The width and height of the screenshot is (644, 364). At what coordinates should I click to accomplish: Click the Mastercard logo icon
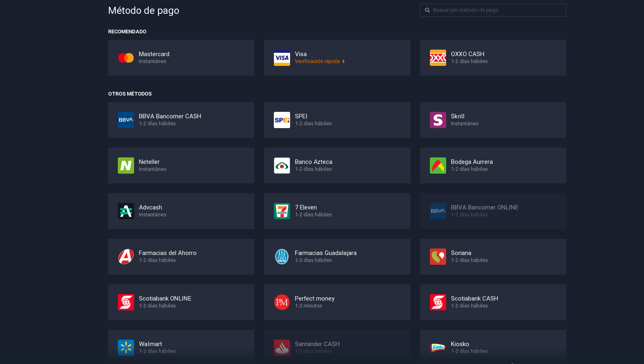pos(126,58)
